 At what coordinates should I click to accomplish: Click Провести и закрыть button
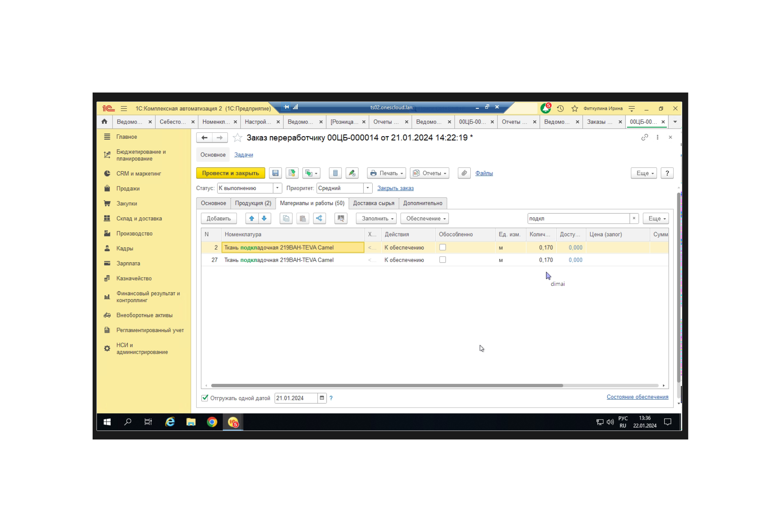click(x=230, y=173)
